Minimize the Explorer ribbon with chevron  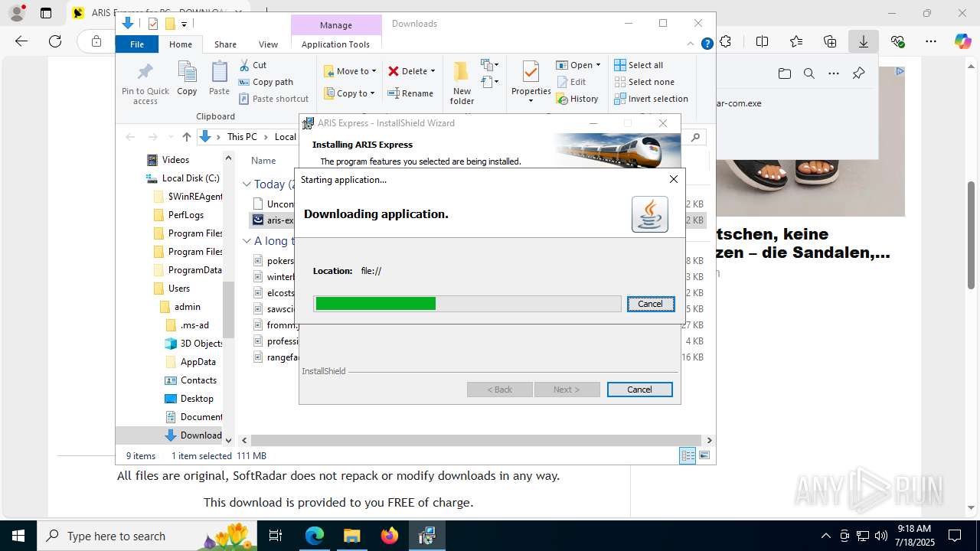click(691, 44)
